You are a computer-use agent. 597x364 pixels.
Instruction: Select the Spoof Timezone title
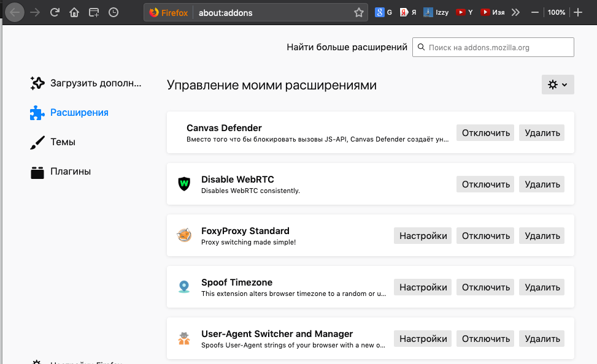pyautogui.click(x=237, y=282)
